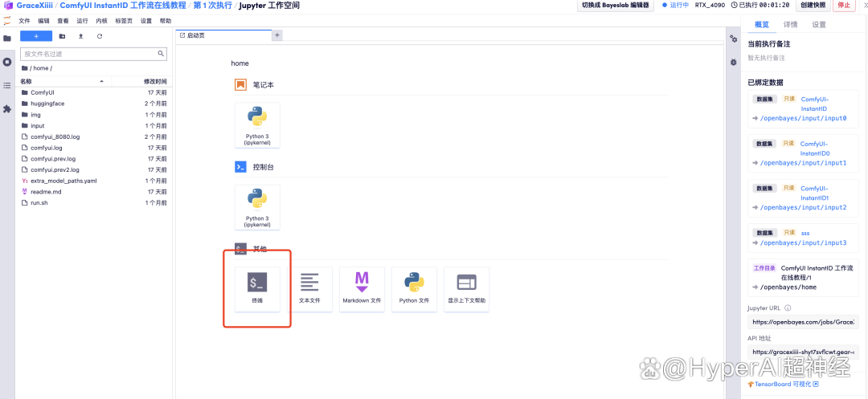
Task: Open the property inspector gears icon
Action: pos(734,39)
